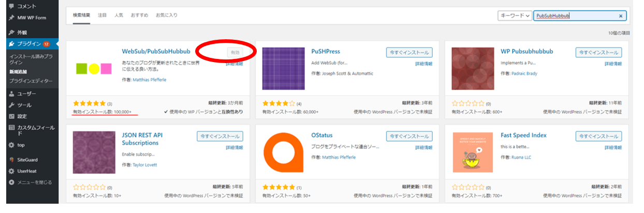Switch to the 検索結果 tab
This screenshot has height=213, width=644.
81,15
